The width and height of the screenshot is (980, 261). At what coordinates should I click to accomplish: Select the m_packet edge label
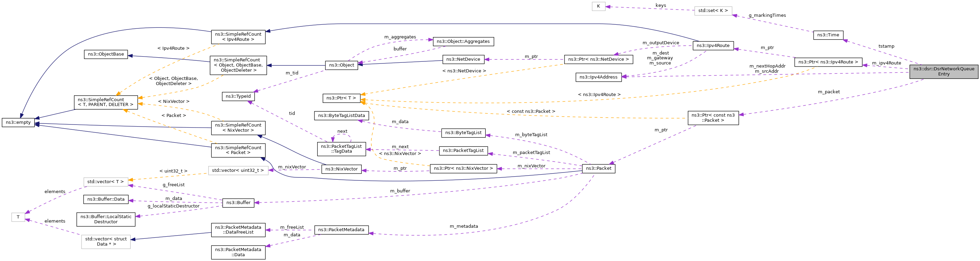(829, 92)
